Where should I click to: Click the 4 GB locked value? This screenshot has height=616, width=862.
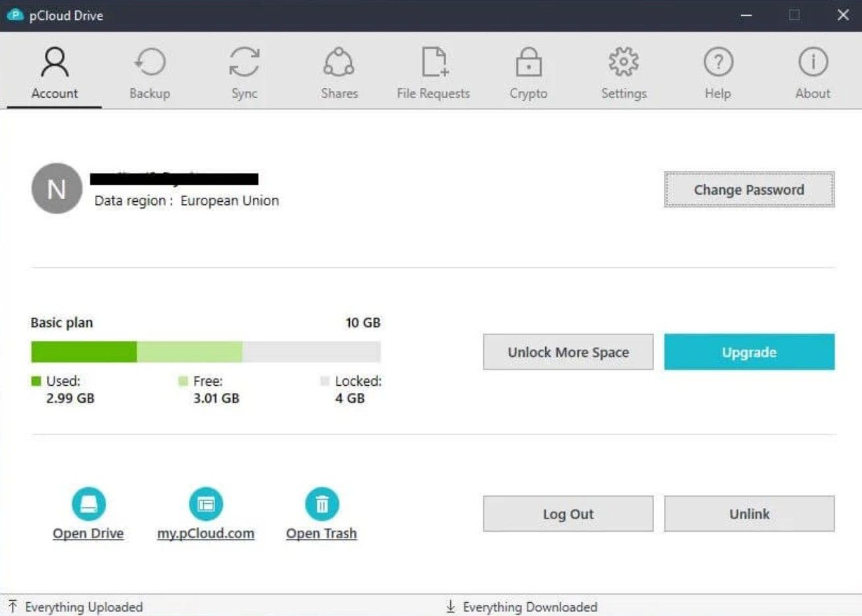tap(350, 398)
